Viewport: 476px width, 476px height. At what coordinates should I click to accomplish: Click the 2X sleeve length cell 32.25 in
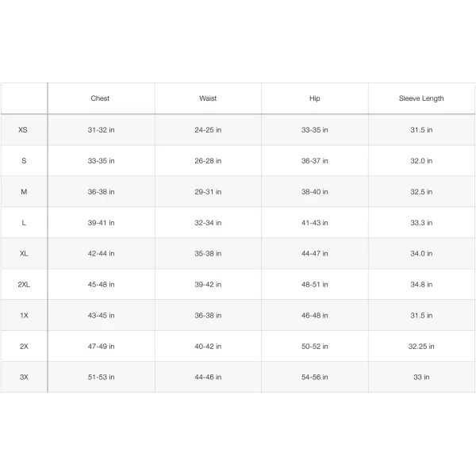point(421,346)
